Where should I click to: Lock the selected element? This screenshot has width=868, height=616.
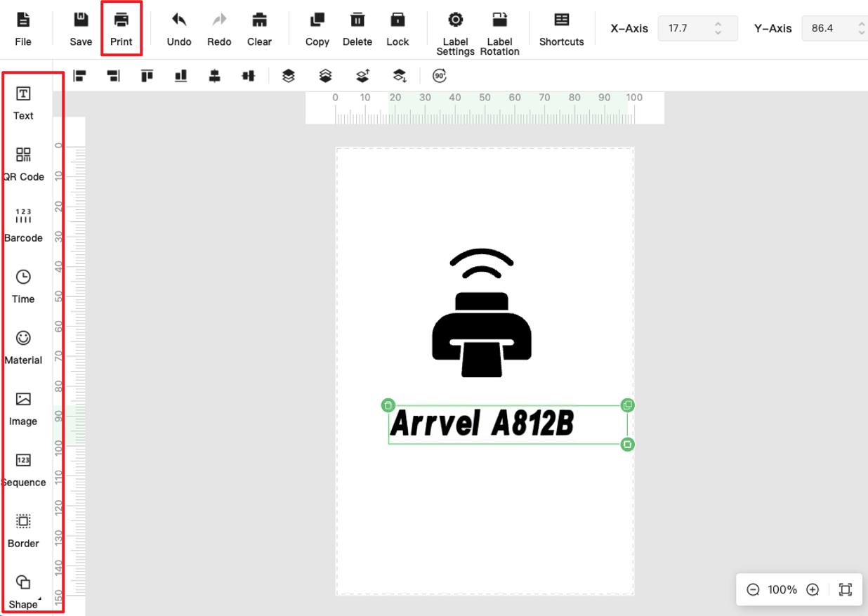(x=397, y=29)
